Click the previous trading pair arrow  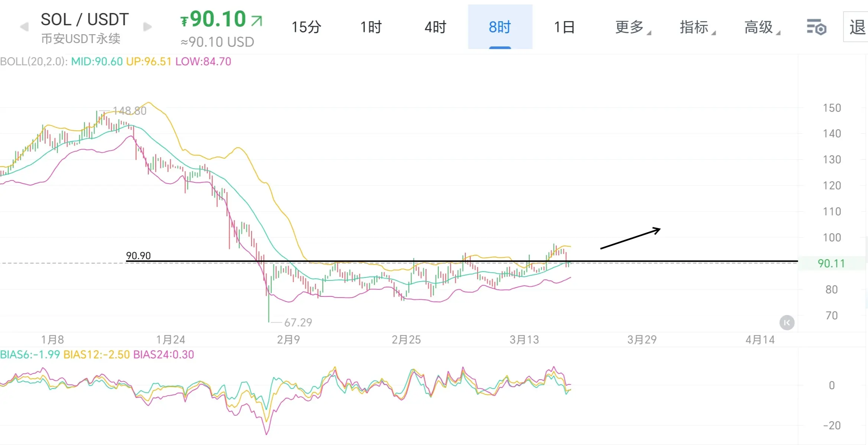24,27
